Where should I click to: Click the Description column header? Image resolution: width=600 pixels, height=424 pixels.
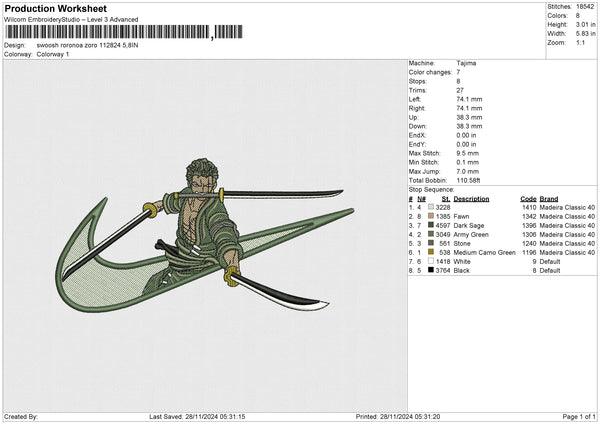[471, 198]
